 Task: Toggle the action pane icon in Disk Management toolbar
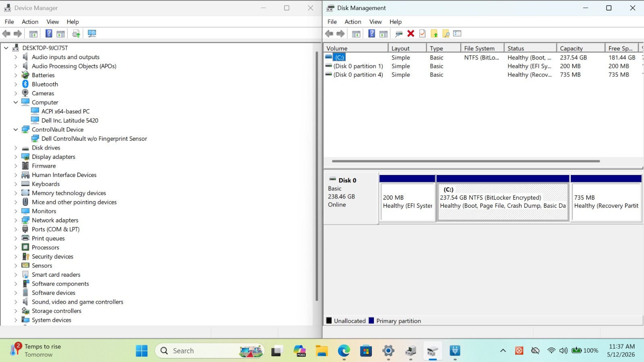tap(384, 34)
